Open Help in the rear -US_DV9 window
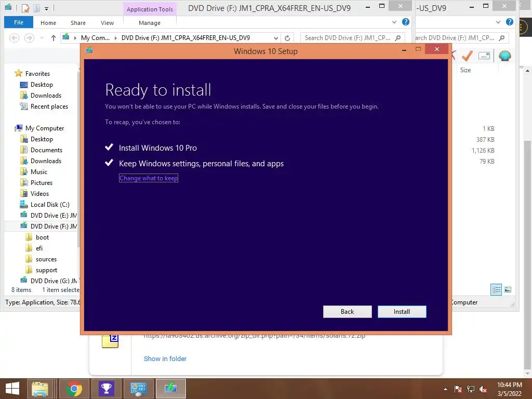This screenshot has height=399, width=532. [509, 22]
